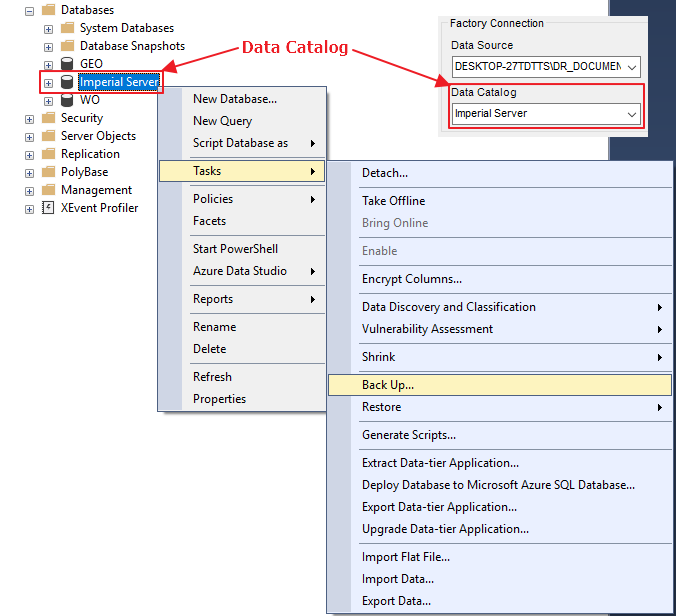Choose New Query in context menu
The image size is (676, 616).
[242, 121]
